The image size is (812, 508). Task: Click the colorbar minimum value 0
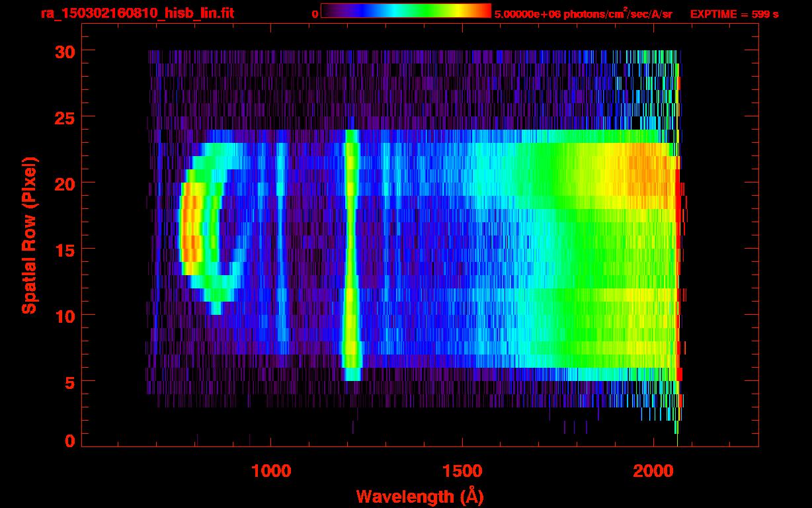(315, 14)
